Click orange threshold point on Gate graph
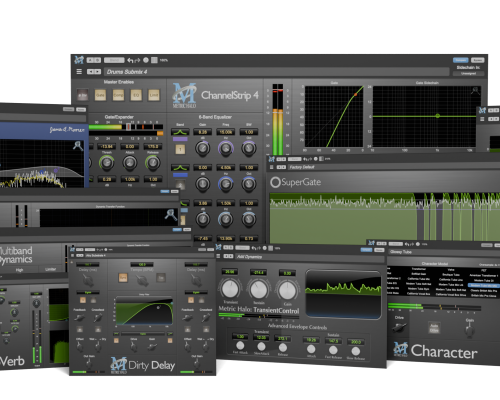 coord(356,95)
